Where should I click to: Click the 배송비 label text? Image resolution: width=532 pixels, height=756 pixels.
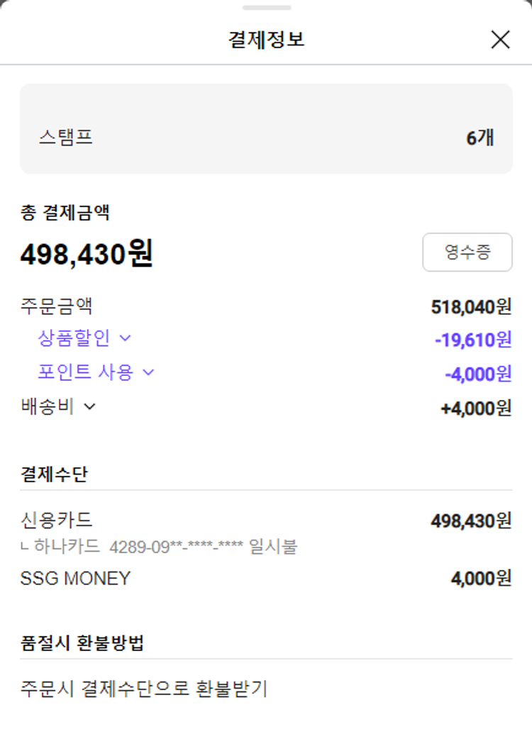click(48, 407)
